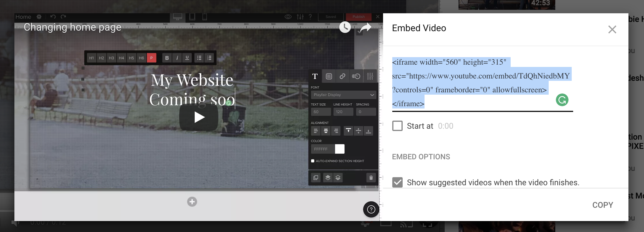
Task: Insert a bulleted list
Action: [x=199, y=58]
